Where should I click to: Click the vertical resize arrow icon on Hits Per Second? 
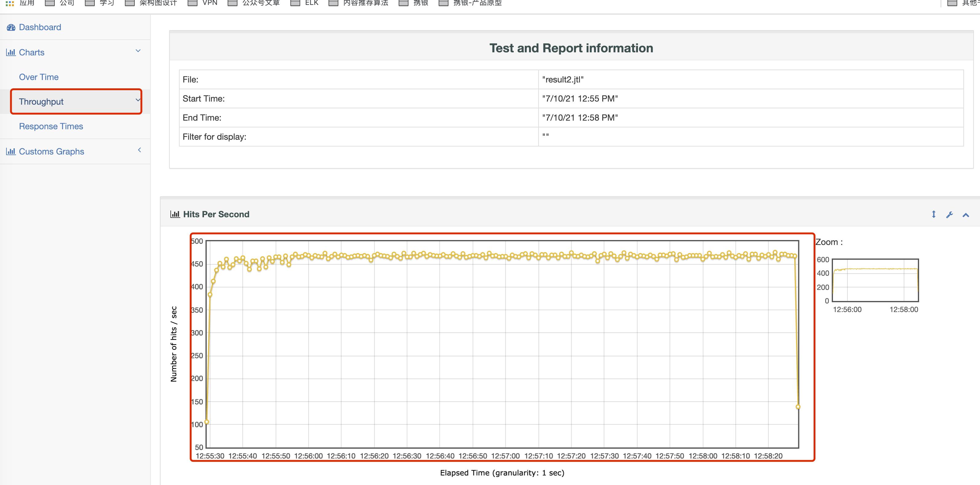click(x=934, y=214)
